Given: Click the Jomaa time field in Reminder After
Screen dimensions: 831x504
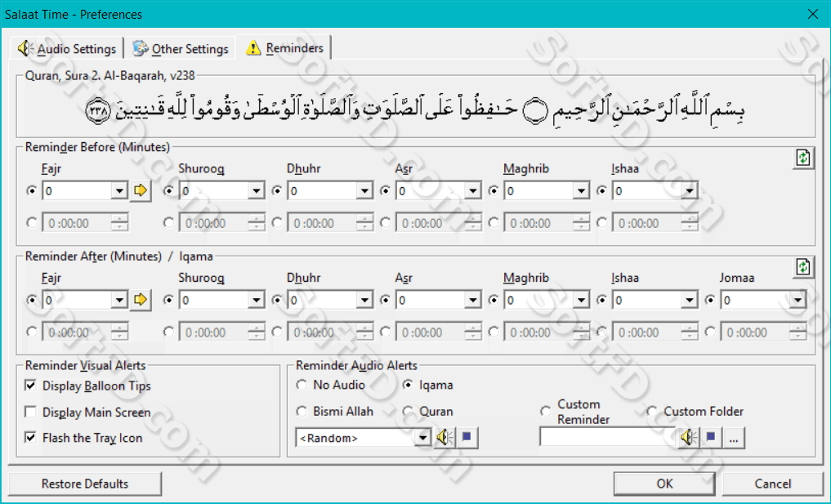Looking at the screenshot, I should click(764, 332).
